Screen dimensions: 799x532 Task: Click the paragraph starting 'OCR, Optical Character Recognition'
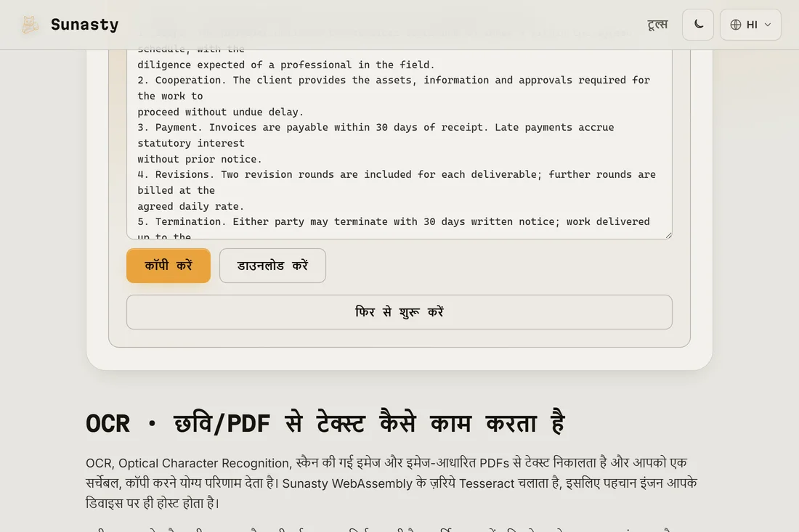[x=392, y=483]
